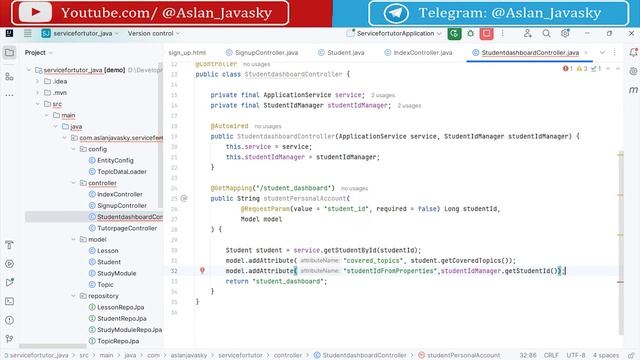Open the Git tool window icon
The image size is (640, 360).
pyautogui.click(x=9, y=338)
